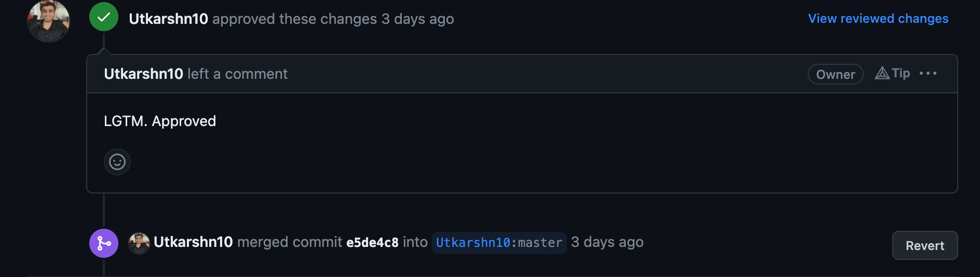The height and width of the screenshot is (277, 980).
Task: Click the LGTM. Approved comment text
Action: 160,121
